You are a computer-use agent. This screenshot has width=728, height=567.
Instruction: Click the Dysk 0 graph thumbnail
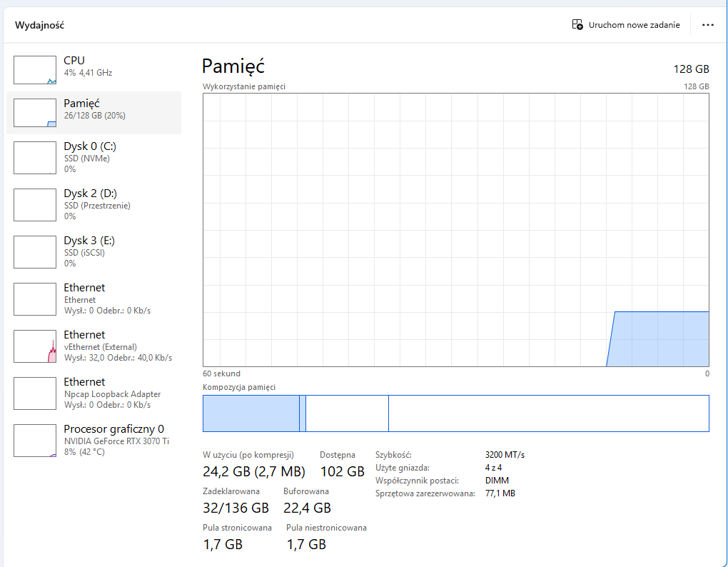(35, 158)
